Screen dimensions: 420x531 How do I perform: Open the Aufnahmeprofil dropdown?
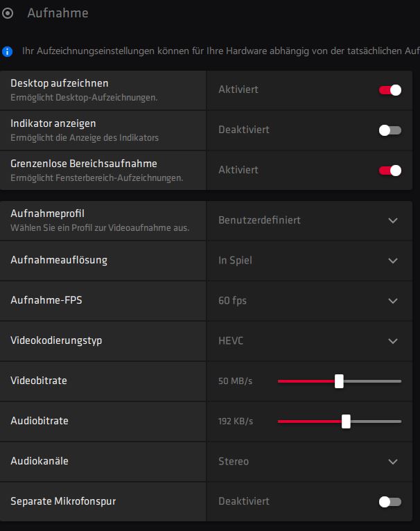393,220
